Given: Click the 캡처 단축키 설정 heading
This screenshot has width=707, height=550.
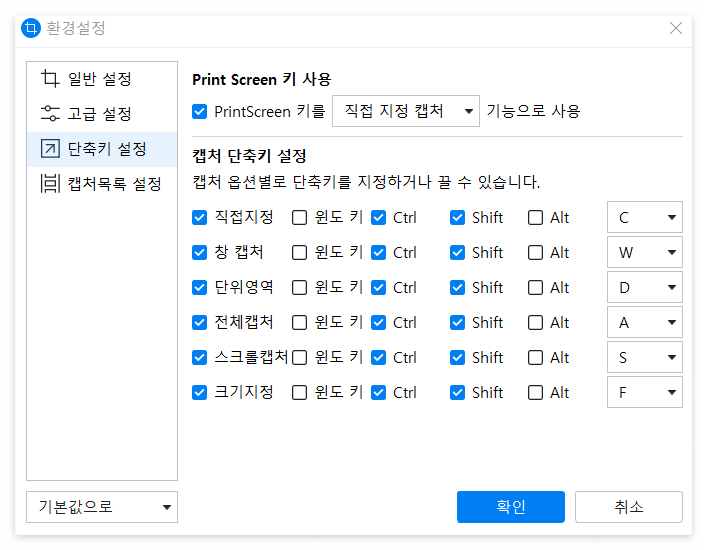Looking at the screenshot, I should point(249,156).
